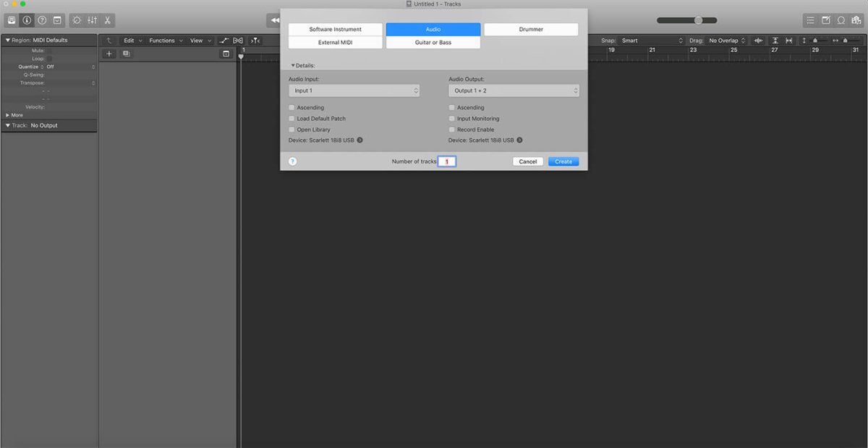Open the Loop Browser icon

point(841,20)
